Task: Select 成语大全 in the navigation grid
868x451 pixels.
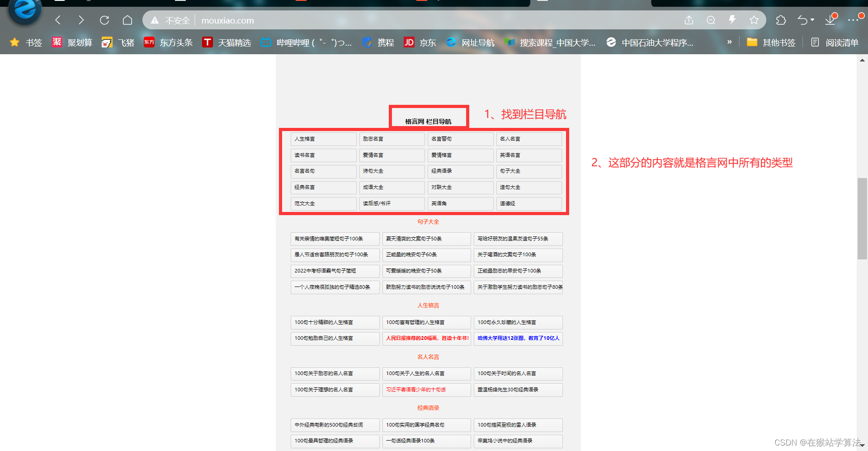Action: (392, 187)
